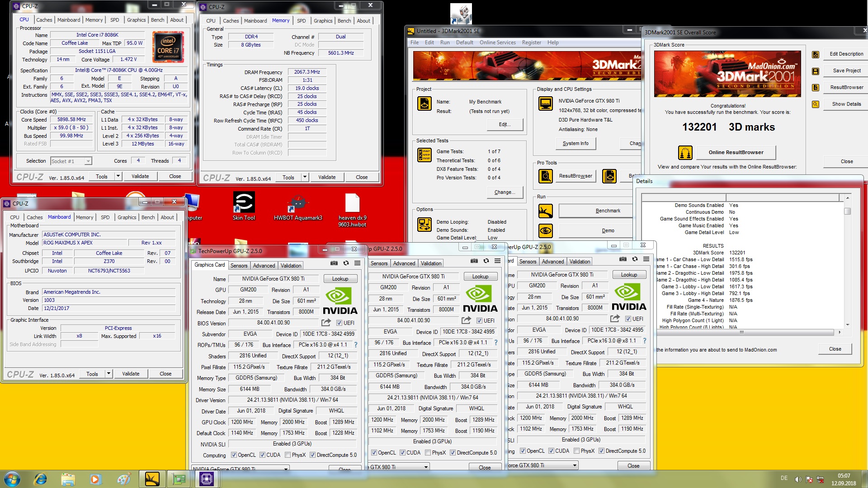
Task: Open Tools dropdown arrow in Mainboard CPU-Z window
Action: point(109,374)
